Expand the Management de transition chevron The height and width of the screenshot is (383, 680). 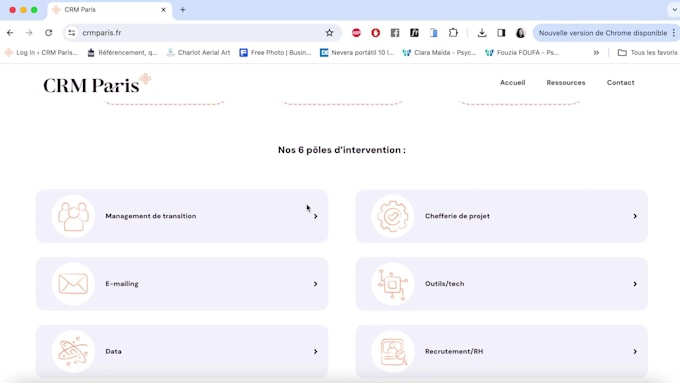tap(315, 216)
